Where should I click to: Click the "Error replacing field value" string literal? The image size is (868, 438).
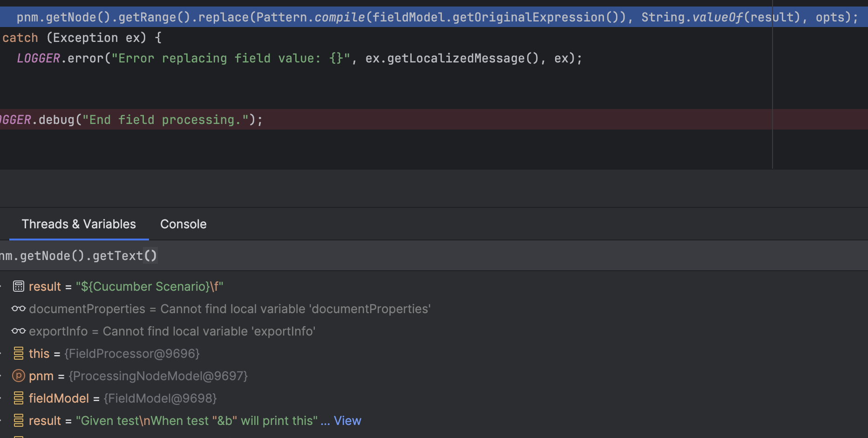pos(230,58)
